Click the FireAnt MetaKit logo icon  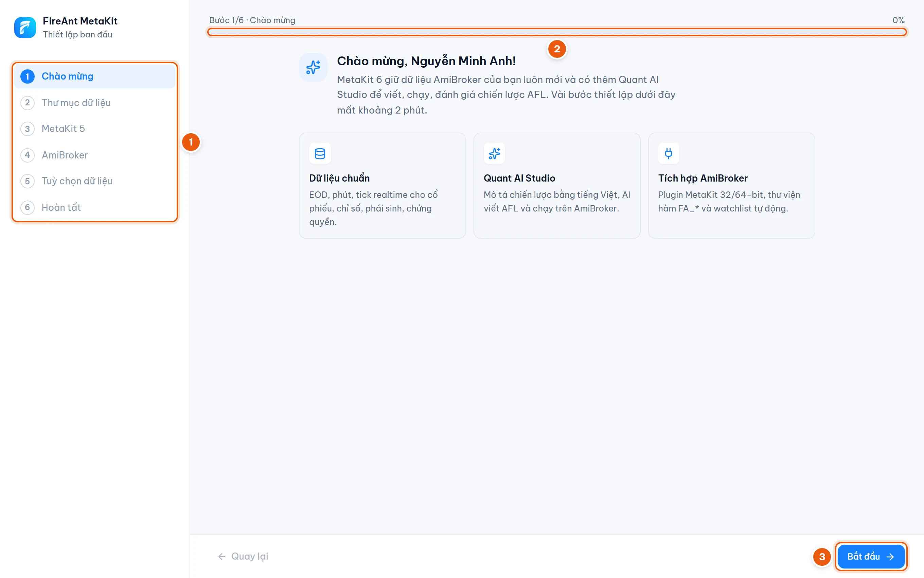25,27
